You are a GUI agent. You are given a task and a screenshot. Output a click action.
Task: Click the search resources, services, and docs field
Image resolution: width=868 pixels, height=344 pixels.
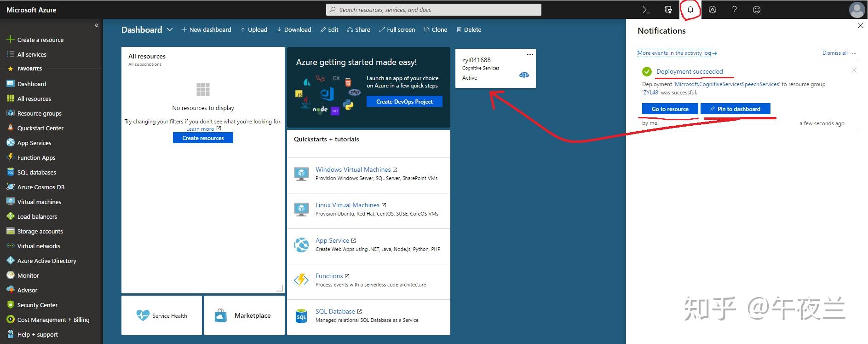(434, 10)
